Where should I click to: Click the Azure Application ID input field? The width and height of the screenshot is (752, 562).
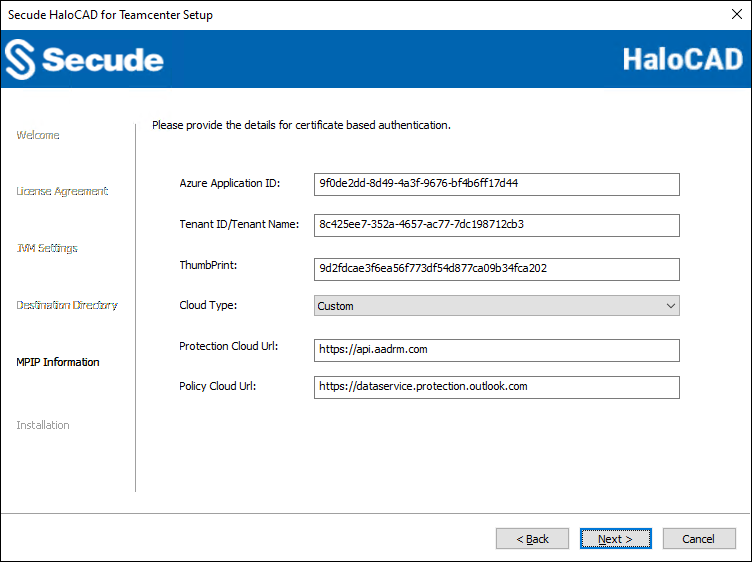[x=496, y=185]
